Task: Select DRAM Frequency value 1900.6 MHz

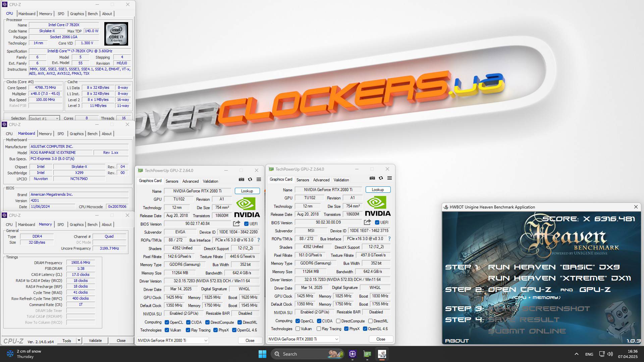Action: point(80,263)
